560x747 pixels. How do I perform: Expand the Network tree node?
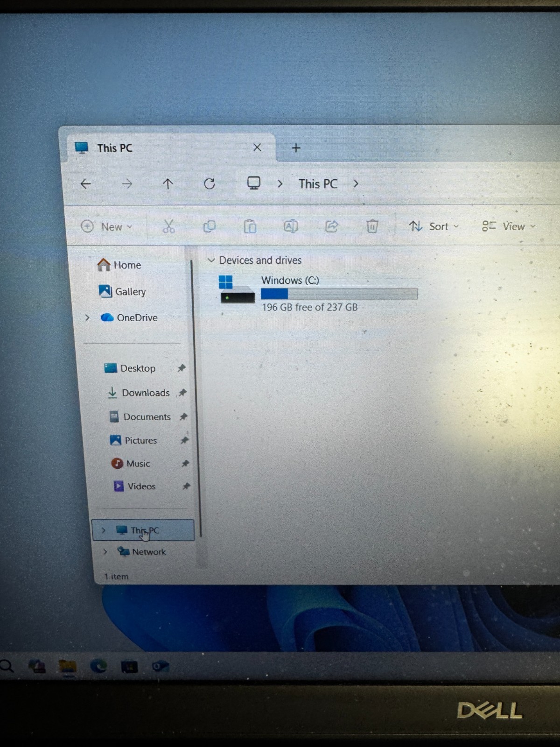point(105,551)
